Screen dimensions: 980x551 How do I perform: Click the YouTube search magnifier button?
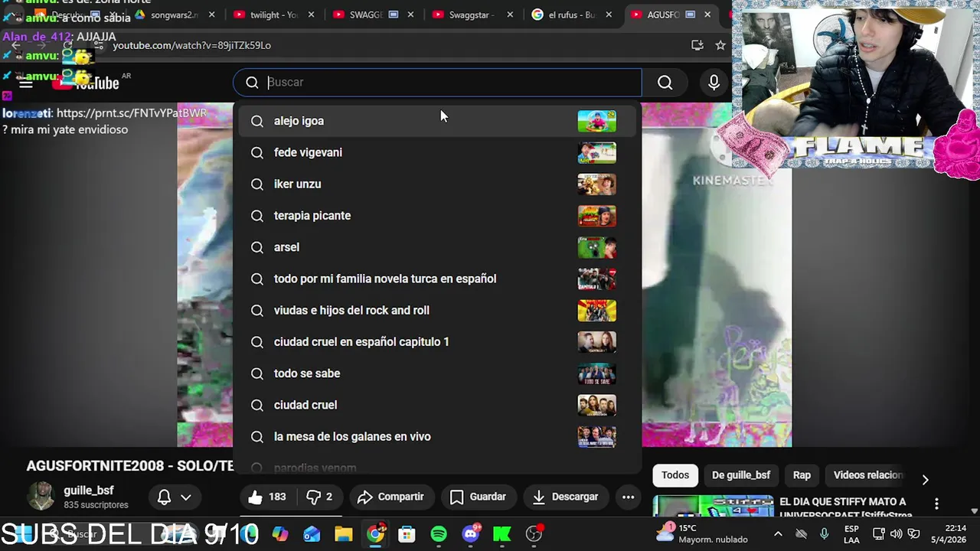click(x=665, y=83)
